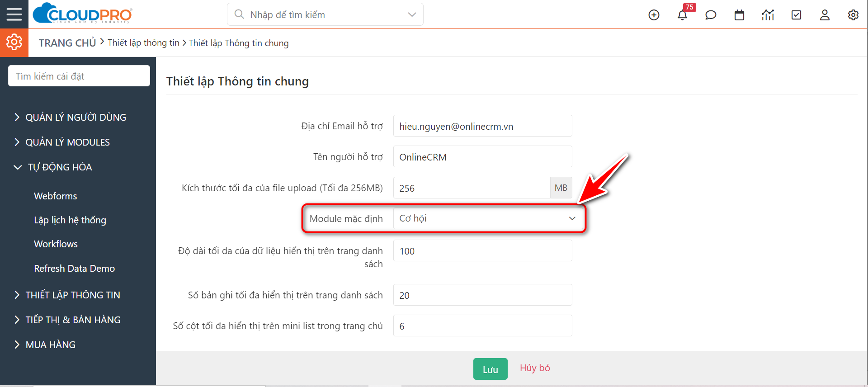Open the hamburger main menu
This screenshot has height=387, width=868.
tap(14, 14)
